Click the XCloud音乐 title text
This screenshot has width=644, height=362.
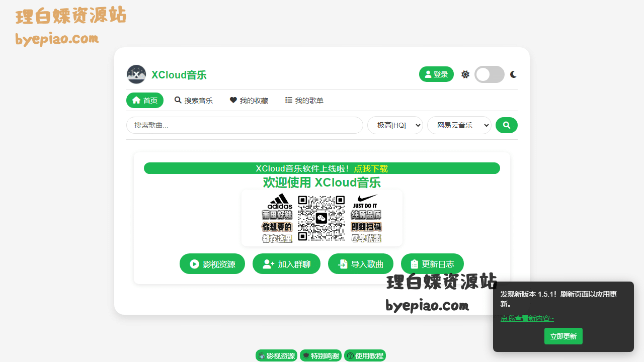[179, 75]
